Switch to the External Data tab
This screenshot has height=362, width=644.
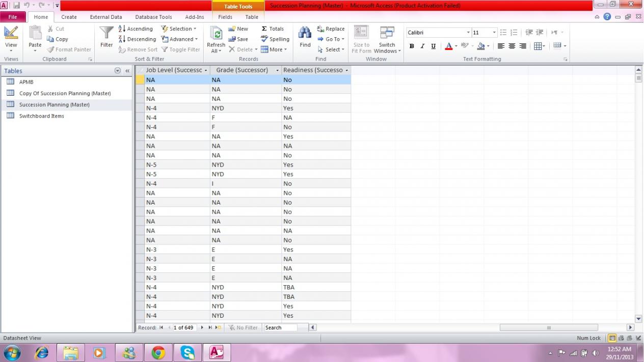click(106, 17)
